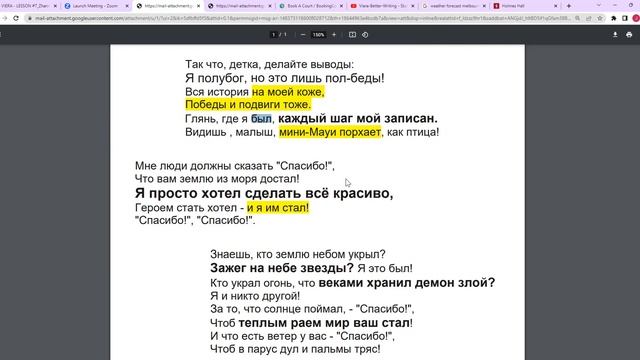Close the VIERA - LESSON #7 tab
Image resolution: width=640 pixels, height=360 pixels.
55,6
